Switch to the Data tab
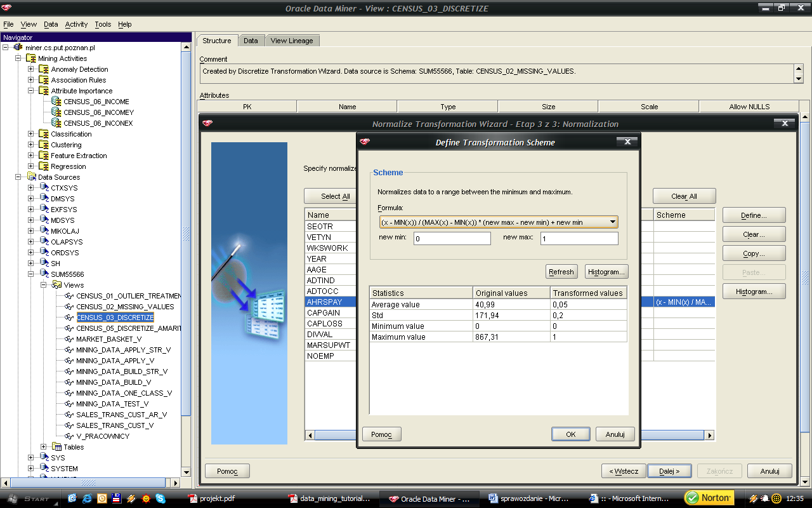 tap(251, 41)
